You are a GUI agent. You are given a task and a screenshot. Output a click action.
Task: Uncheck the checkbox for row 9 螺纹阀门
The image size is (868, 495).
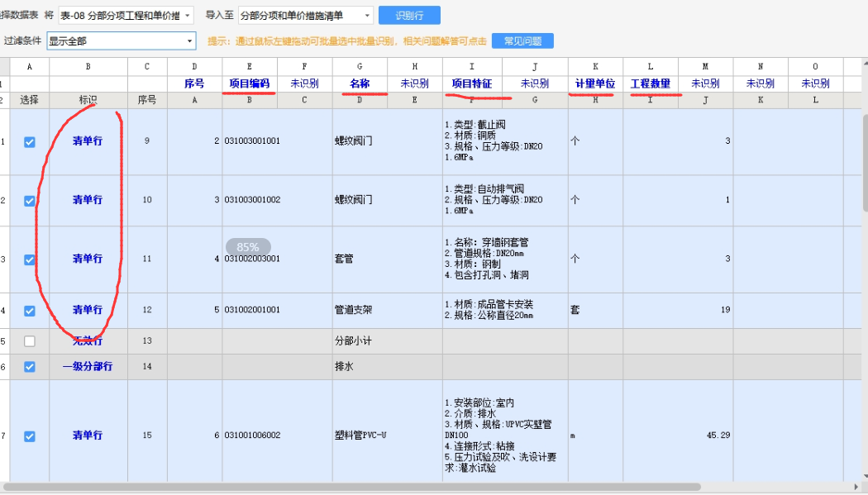29,142
